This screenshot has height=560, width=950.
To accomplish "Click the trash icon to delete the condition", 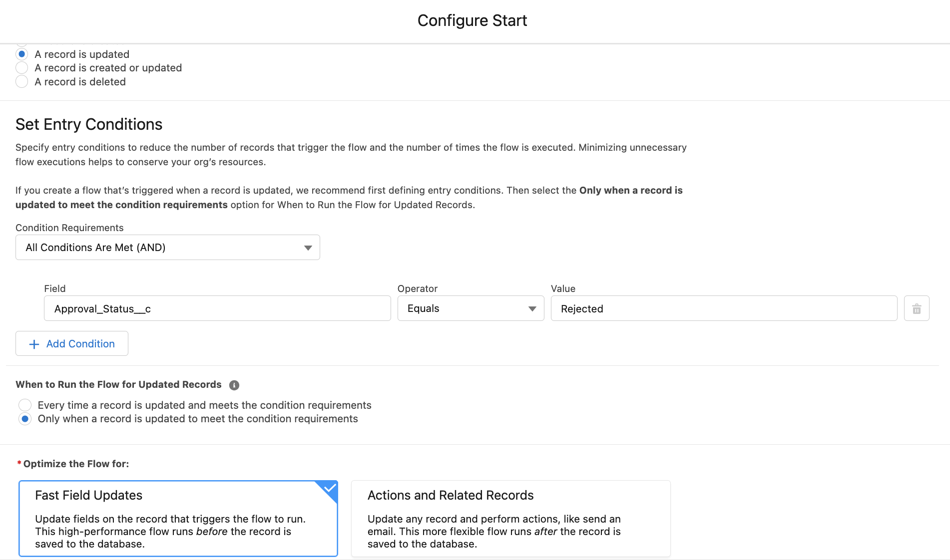I will [x=917, y=308].
